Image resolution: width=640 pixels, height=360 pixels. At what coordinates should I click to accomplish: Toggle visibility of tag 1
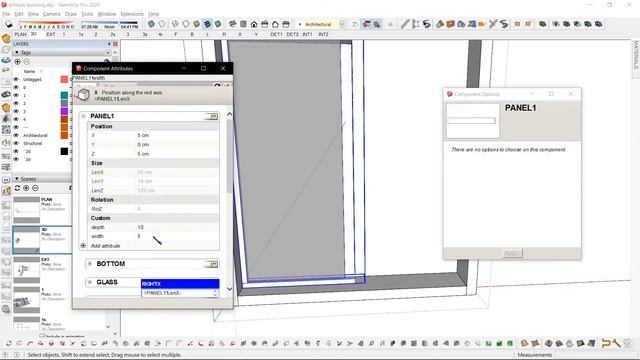point(16,95)
